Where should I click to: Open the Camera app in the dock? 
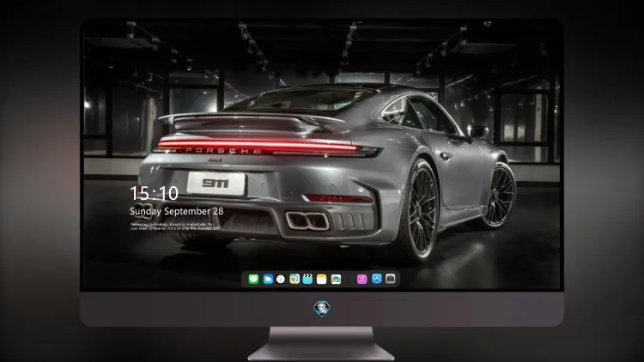[x=391, y=279]
